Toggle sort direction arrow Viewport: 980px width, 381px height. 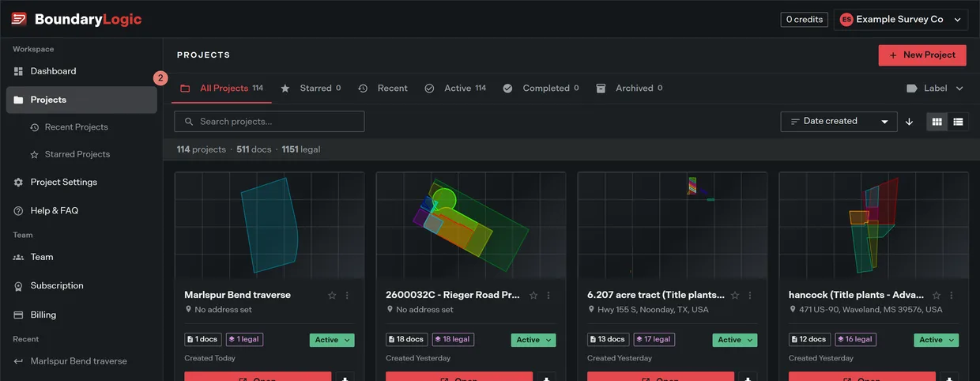coord(909,122)
